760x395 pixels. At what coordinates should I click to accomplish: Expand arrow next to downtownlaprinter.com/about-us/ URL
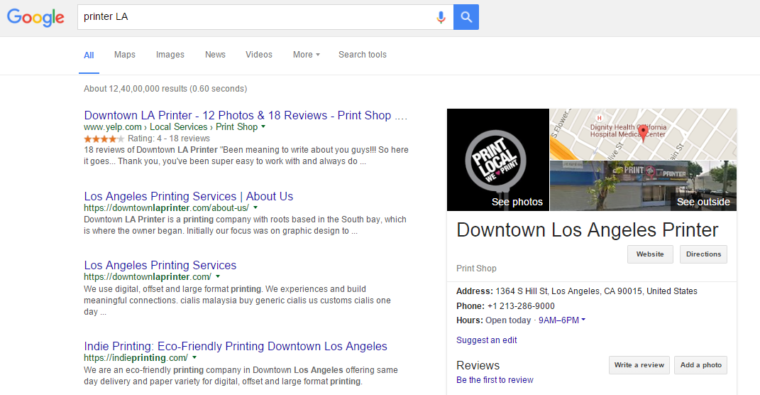[255, 208]
